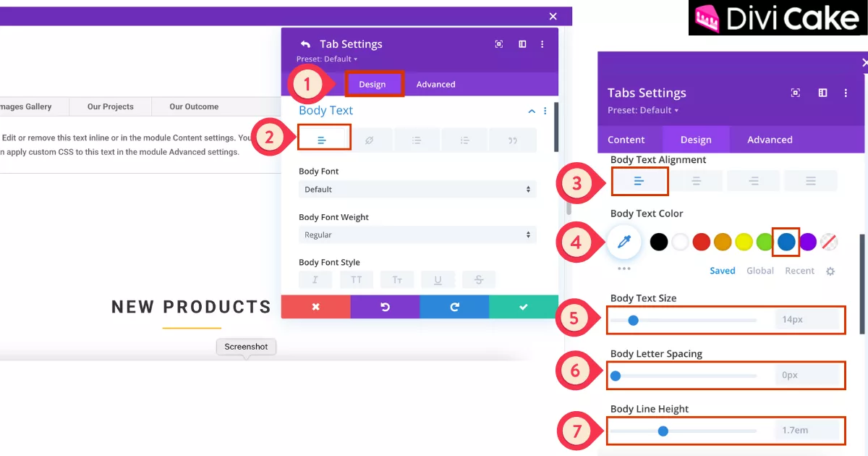Toggle underline body font style
Image resolution: width=868 pixels, height=456 pixels.
(x=438, y=280)
